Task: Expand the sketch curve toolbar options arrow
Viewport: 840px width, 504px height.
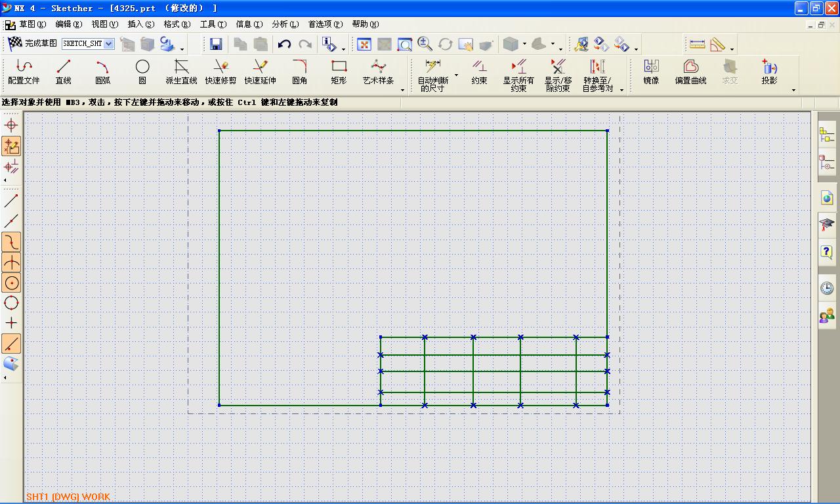Action: tap(402, 90)
